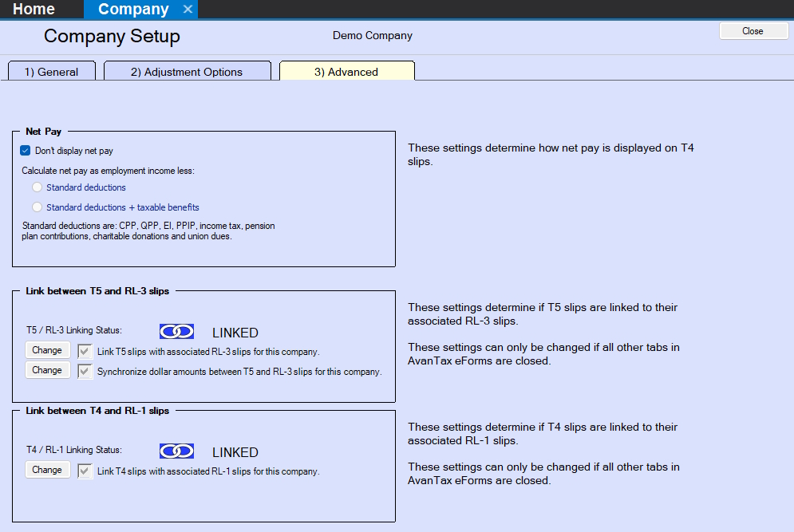Click the LINKED status text for T4 / RL-1
This screenshot has width=794, height=532.
pos(235,452)
